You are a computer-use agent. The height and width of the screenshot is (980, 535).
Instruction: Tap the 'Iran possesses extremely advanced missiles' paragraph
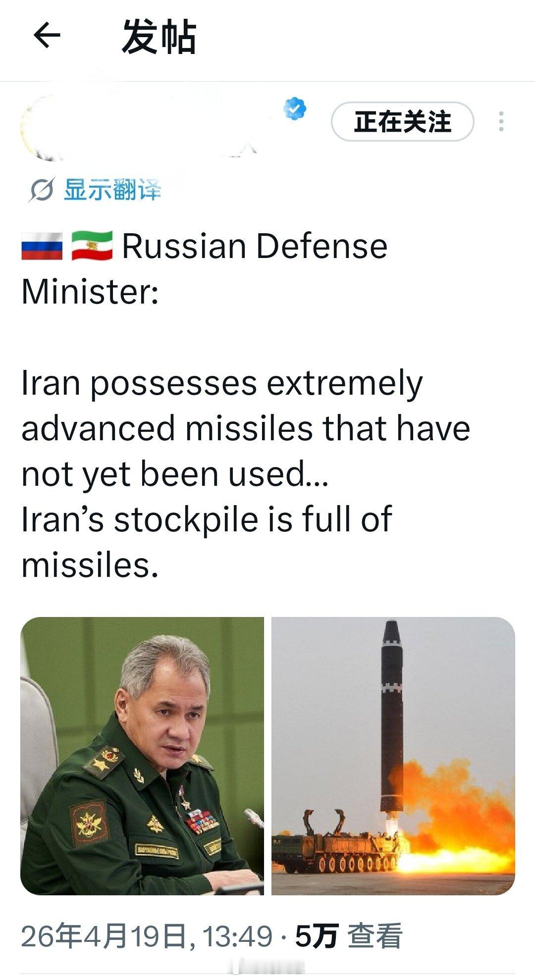245,427
